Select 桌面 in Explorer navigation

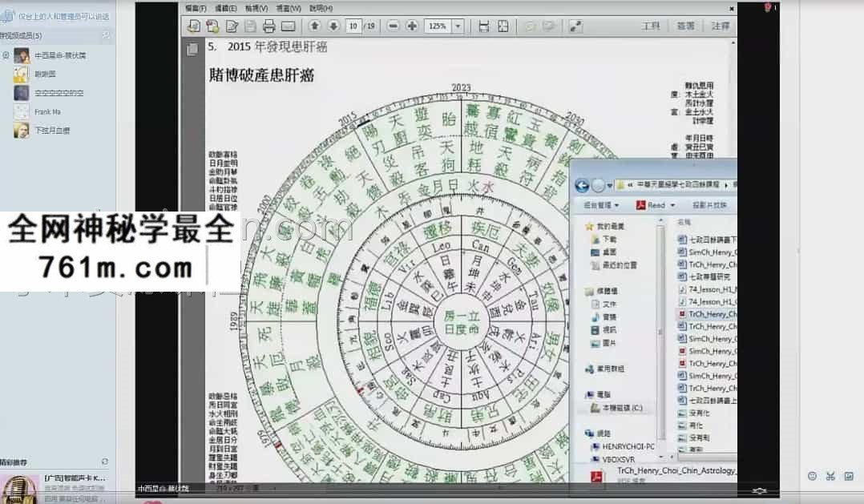604,252
